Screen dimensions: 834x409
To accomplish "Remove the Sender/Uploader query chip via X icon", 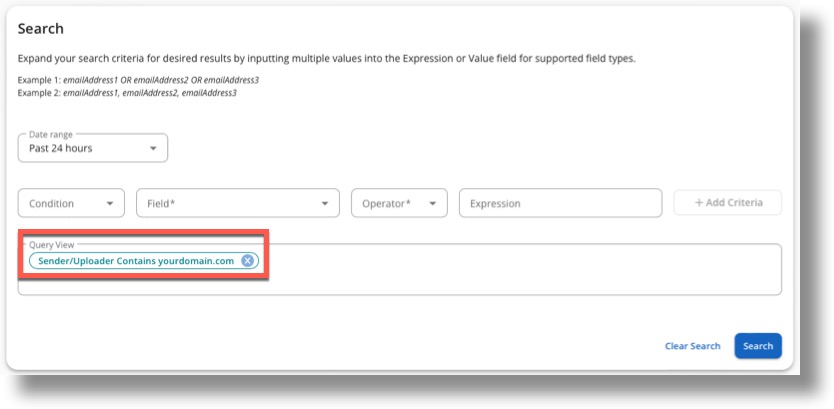I will 247,260.
